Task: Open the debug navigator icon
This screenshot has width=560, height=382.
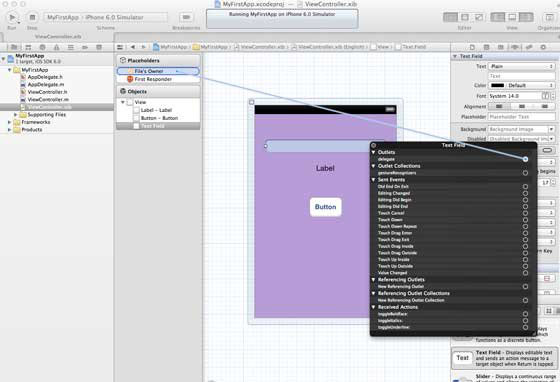Action: [71, 47]
